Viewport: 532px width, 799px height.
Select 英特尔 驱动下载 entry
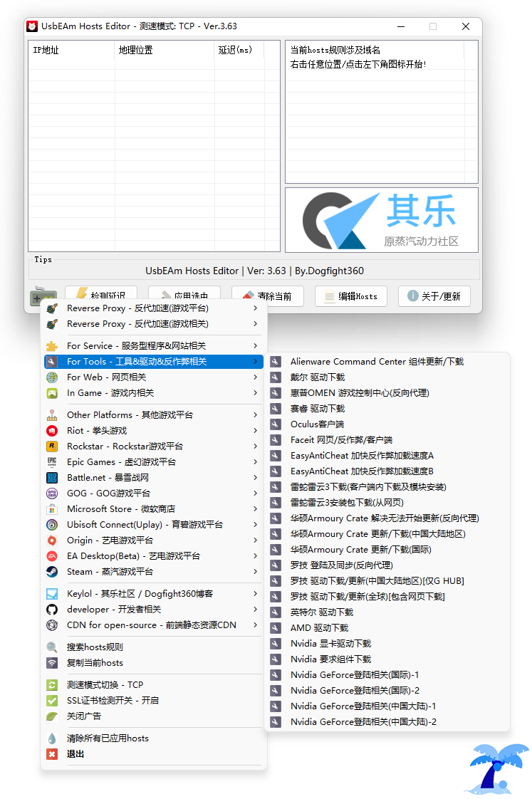[x=386, y=612]
